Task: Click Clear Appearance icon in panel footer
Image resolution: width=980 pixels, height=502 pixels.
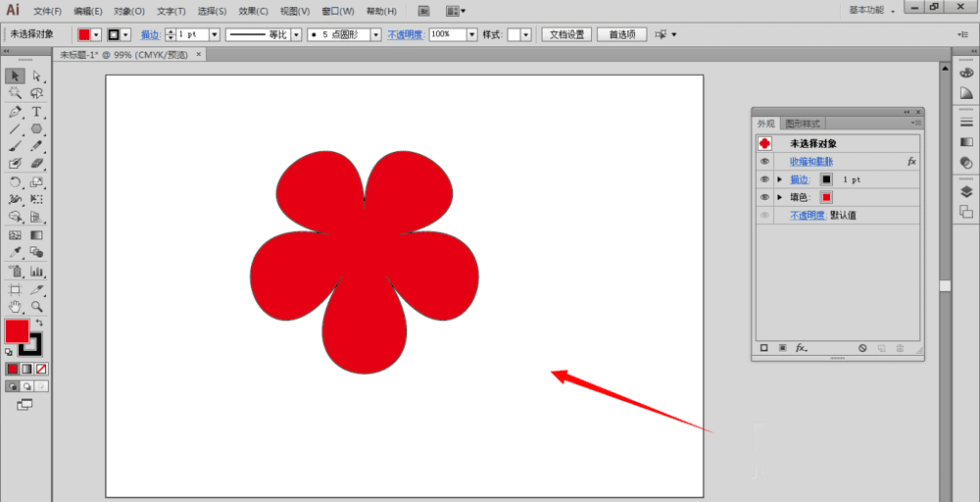Action: [862, 348]
